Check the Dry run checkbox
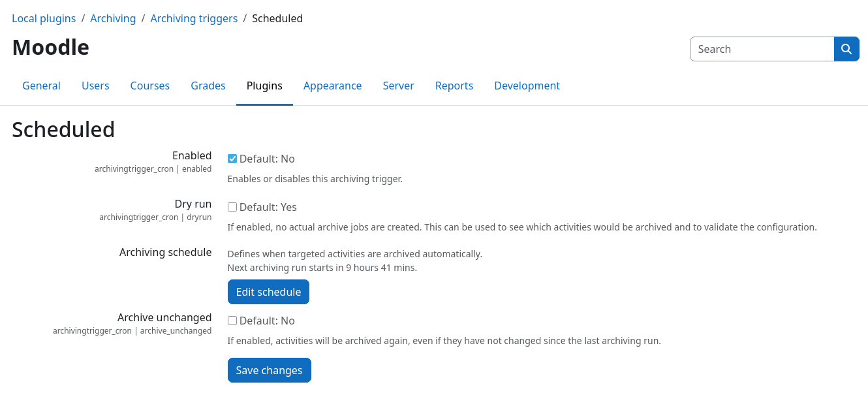This screenshot has width=868, height=395. pyautogui.click(x=232, y=207)
